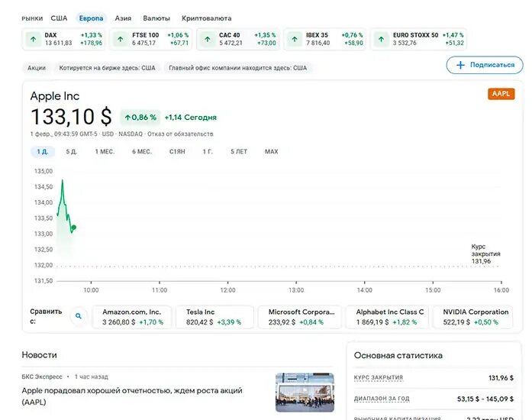Click the Apple store news thumbnail
This screenshot has height=420, width=532.
pyautogui.click(x=305, y=393)
